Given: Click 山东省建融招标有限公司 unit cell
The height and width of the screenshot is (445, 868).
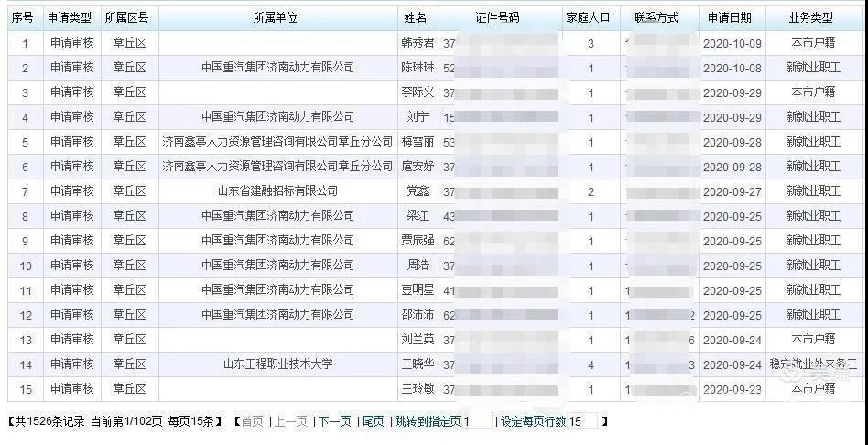Looking at the screenshot, I should click(x=278, y=191).
